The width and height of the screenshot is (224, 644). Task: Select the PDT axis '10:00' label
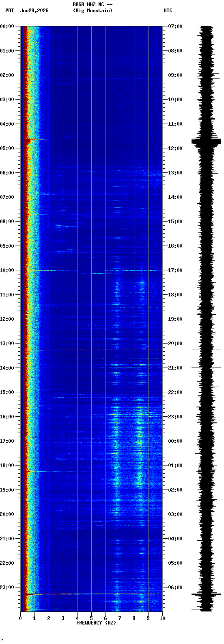(x=7, y=270)
